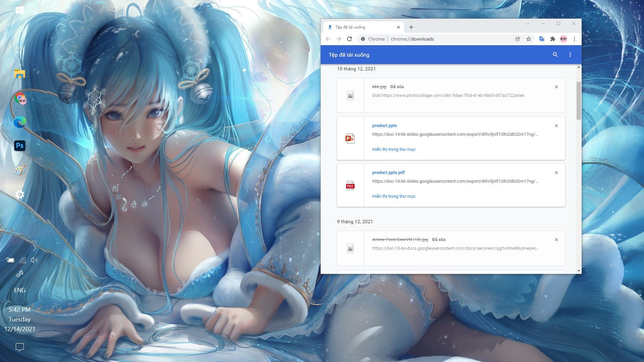
Task: Click the Chrome back navigation arrow
Action: 328,39
